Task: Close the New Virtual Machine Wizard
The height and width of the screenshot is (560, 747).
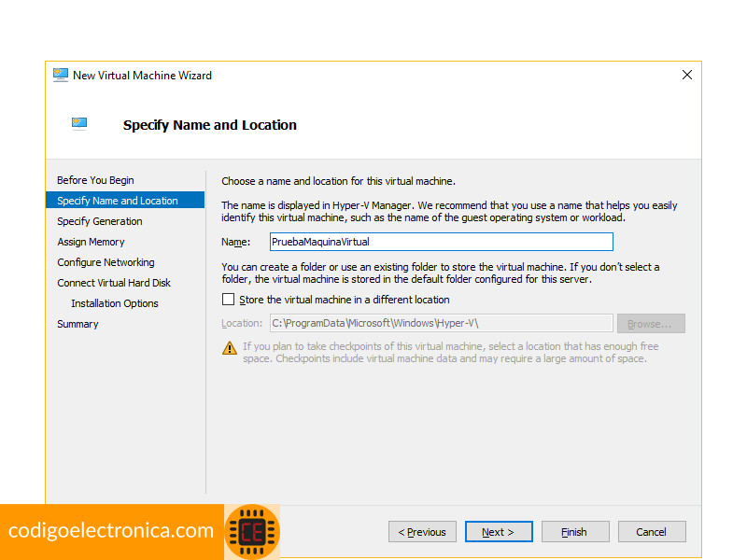Action: (x=687, y=75)
